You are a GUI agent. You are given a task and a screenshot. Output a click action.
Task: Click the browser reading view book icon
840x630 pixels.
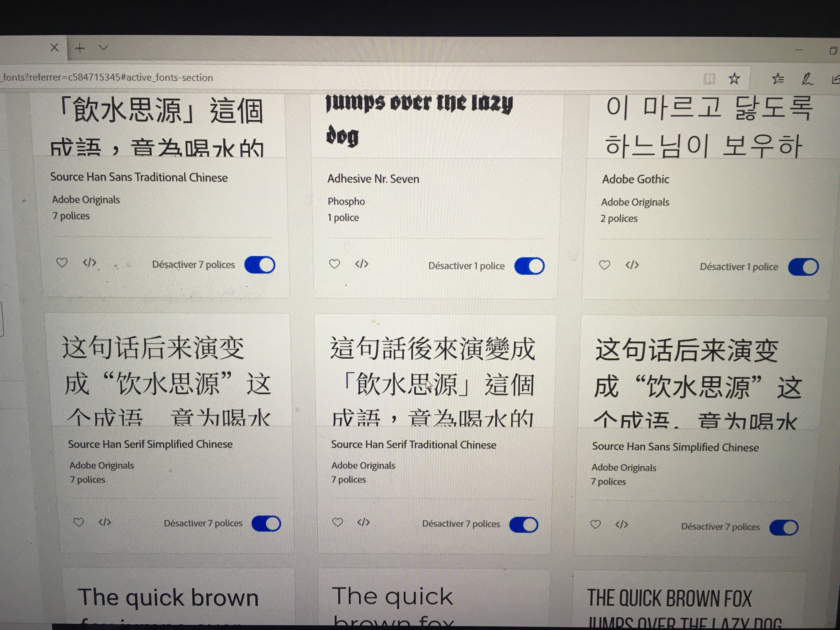709,79
